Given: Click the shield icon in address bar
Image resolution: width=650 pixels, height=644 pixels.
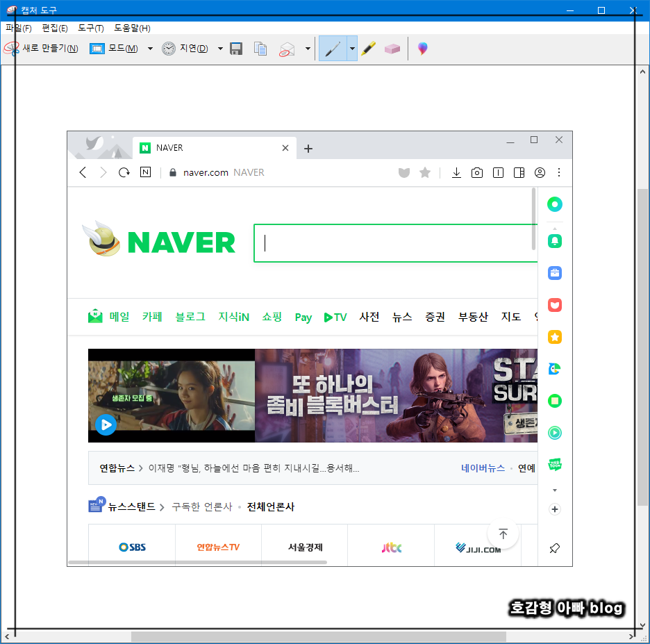Looking at the screenshot, I should 404,172.
